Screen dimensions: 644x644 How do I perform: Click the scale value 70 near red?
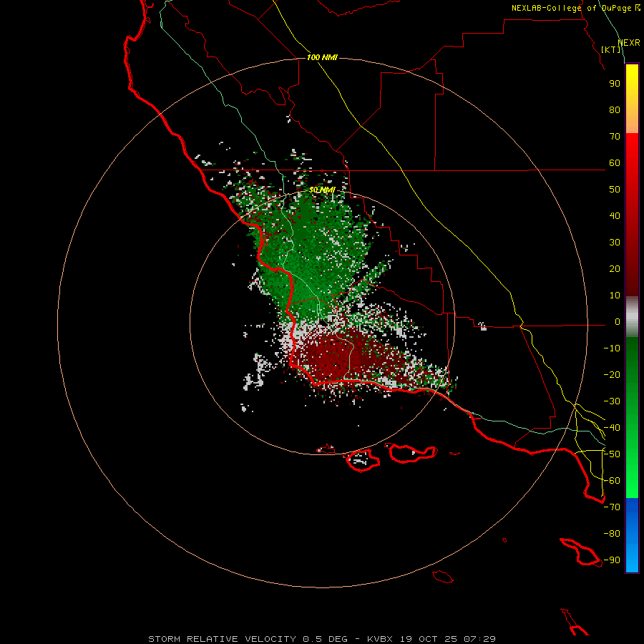coord(615,137)
